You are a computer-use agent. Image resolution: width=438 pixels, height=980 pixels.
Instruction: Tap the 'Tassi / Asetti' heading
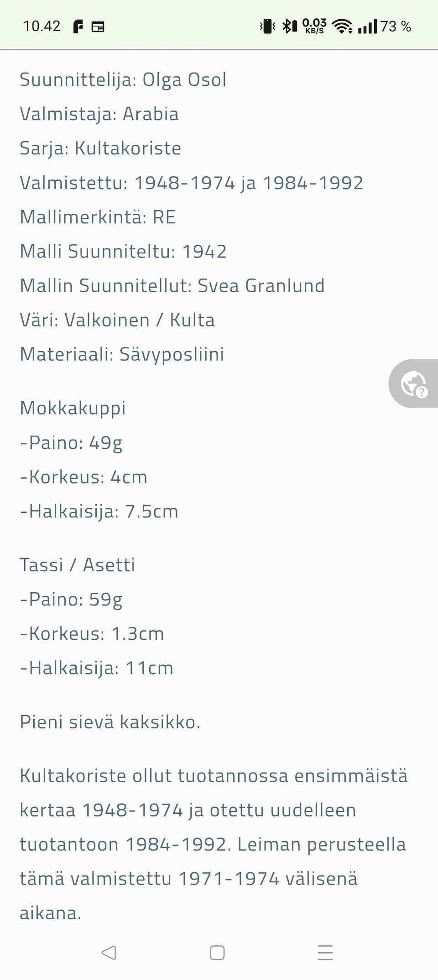coord(78,565)
